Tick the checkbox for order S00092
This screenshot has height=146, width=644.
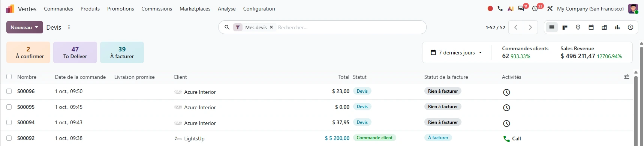tap(9, 138)
